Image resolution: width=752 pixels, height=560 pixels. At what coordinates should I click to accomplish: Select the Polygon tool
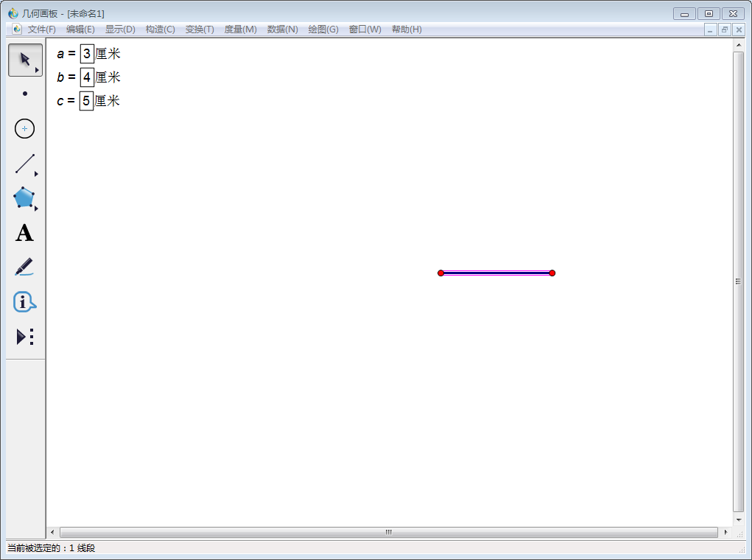tap(24, 197)
